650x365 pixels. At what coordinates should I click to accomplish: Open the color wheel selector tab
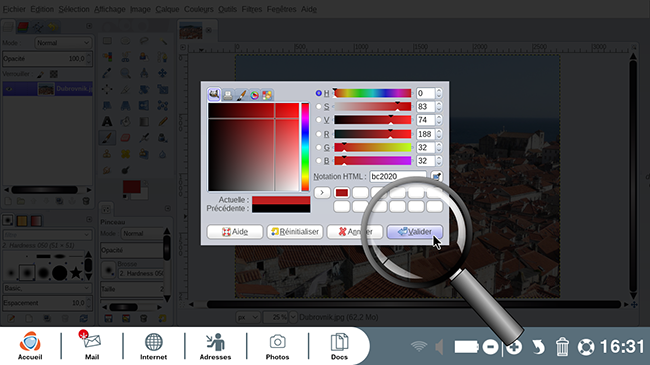click(x=254, y=95)
